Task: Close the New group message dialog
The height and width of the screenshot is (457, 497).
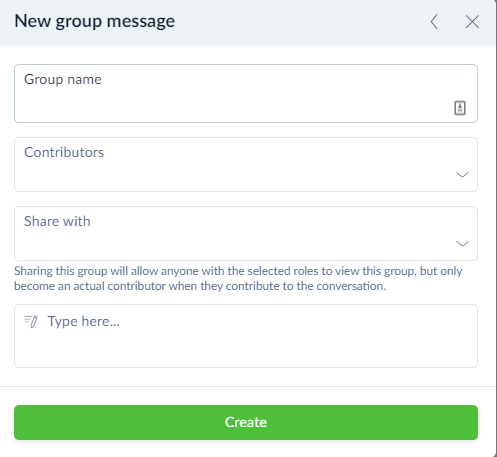Action: click(x=472, y=22)
